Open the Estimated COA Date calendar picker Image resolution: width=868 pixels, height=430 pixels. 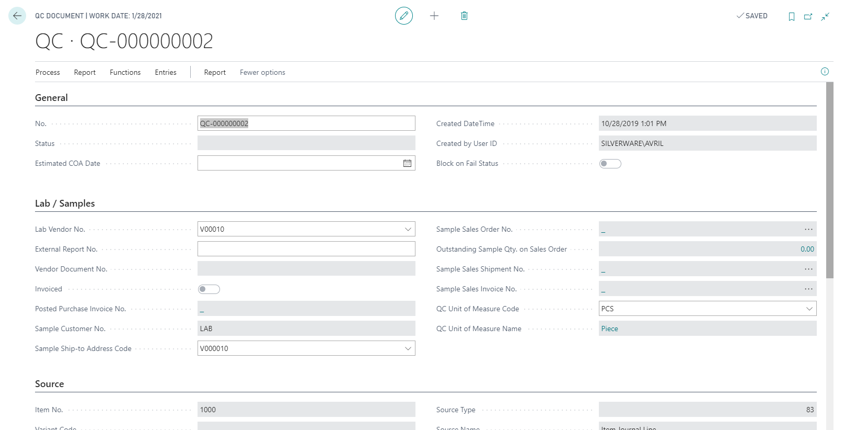coord(407,163)
